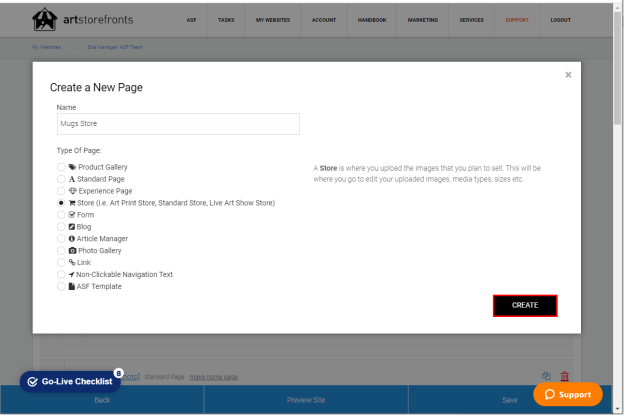This screenshot has width=624, height=415.
Task: Click the Photo Gallery camera icon
Action: (x=72, y=251)
